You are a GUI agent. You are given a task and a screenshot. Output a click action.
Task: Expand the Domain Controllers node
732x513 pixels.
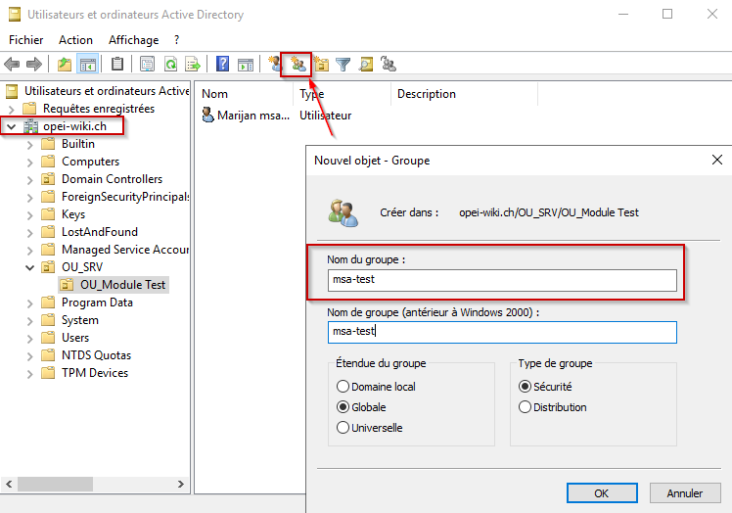(x=30, y=180)
